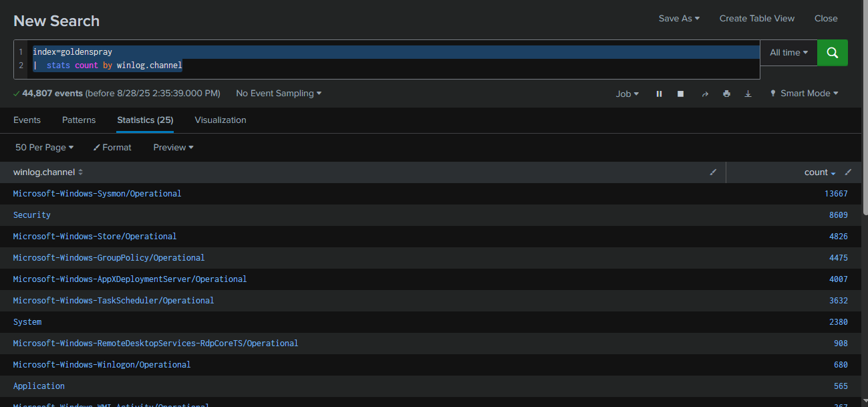
Task: Print the search results
Action: [726, 94]
